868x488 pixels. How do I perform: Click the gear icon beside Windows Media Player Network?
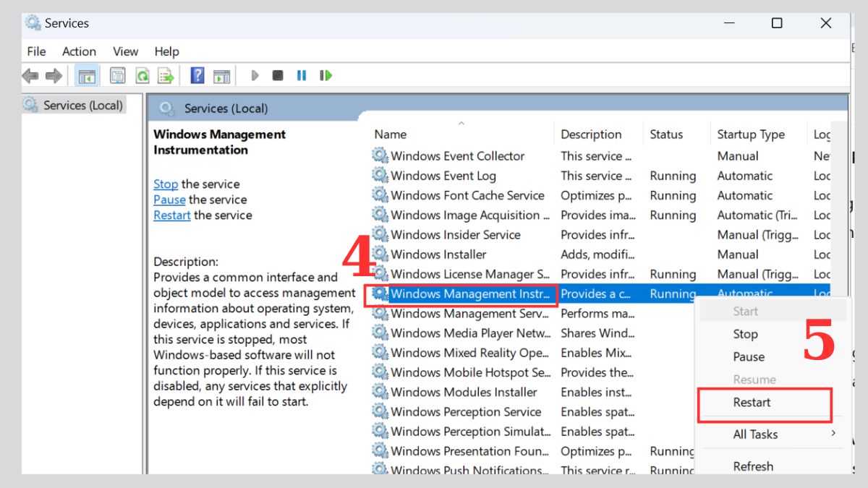tap(380, 333)
